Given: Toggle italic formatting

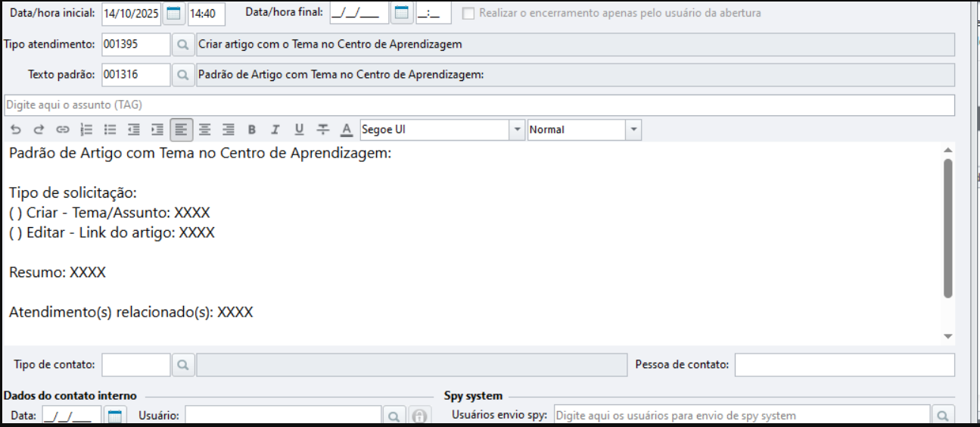Looking at the screenshot, I should click(x=275, y=129).
